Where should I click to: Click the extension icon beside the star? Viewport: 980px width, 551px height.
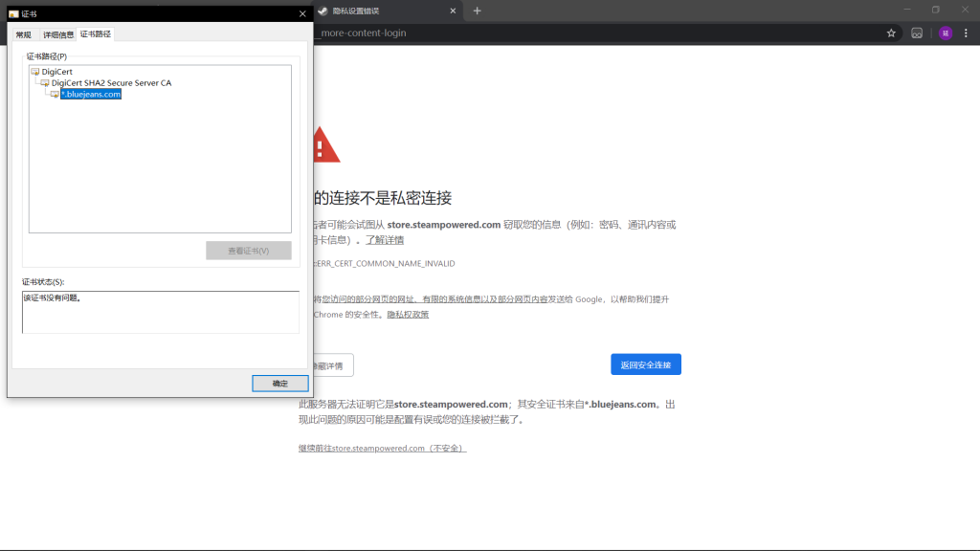(x=916, y=33)
